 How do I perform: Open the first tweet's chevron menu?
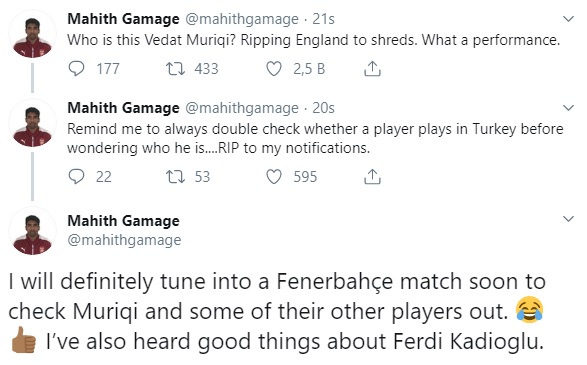coord(569,19)
